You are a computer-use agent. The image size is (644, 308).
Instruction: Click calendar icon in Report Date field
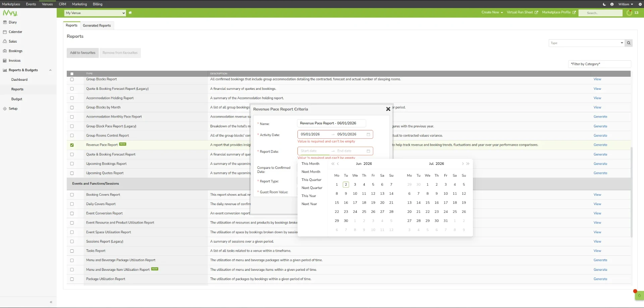point(368,151)
